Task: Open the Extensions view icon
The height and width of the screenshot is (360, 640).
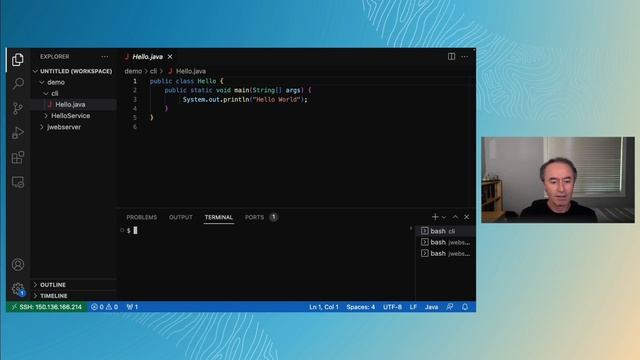Action: point(18,158)
